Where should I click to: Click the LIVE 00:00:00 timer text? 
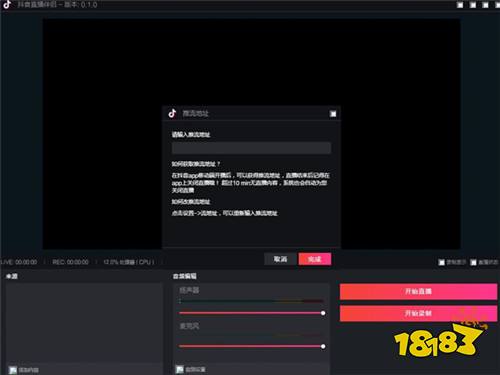click(x=19, y=262)
